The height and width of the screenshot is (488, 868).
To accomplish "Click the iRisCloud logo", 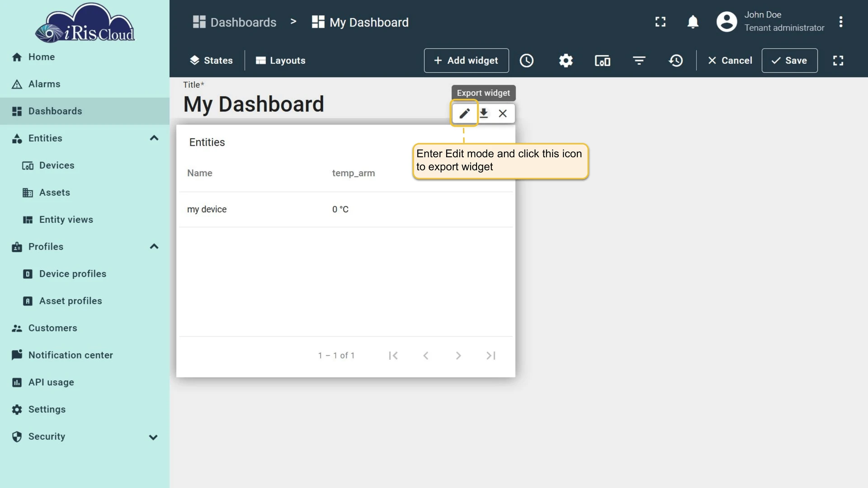I will click(85, 23).
